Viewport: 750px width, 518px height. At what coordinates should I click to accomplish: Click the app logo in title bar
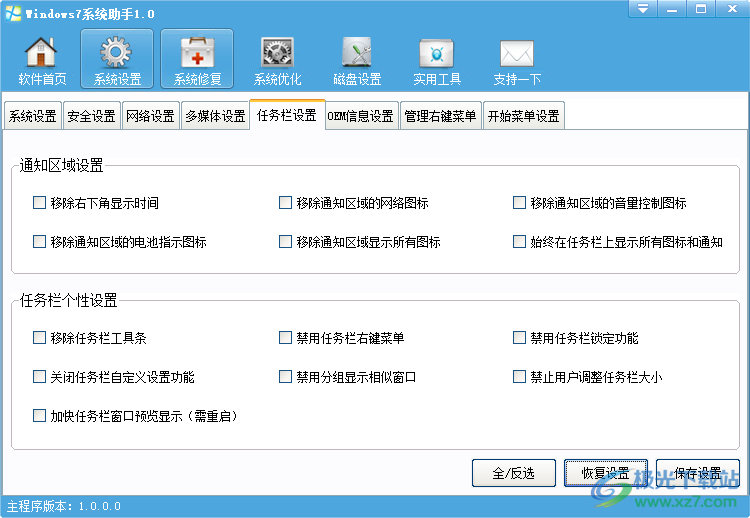click(13, 13)
